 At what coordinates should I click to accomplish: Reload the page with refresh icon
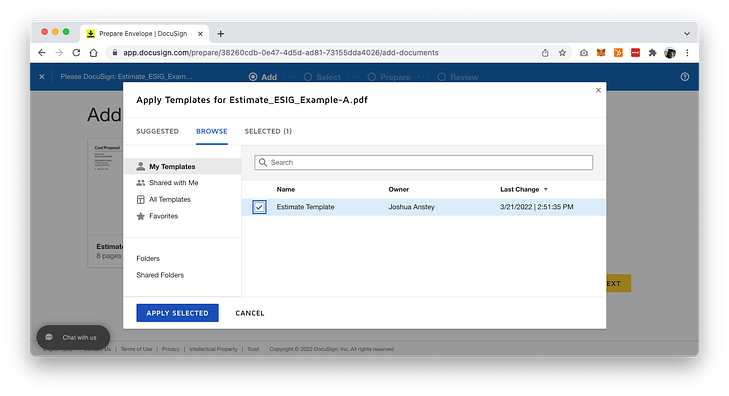coord(76,53)
